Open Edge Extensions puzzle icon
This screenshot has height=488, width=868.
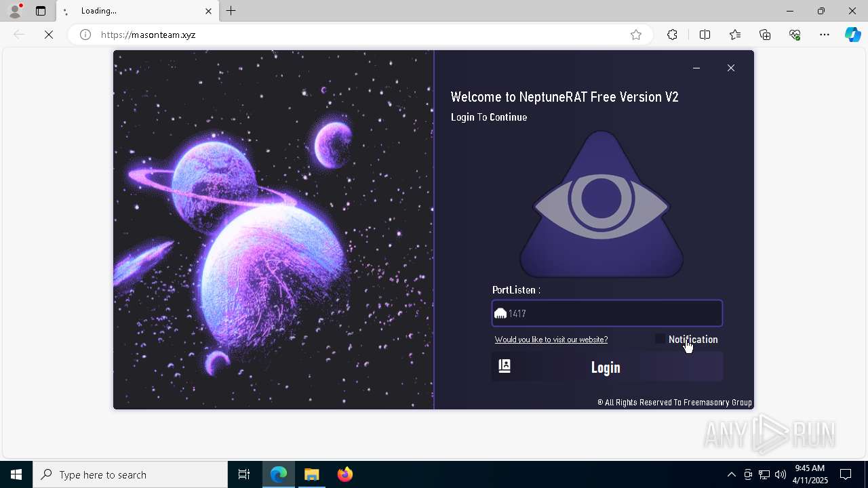click(672, 35)
